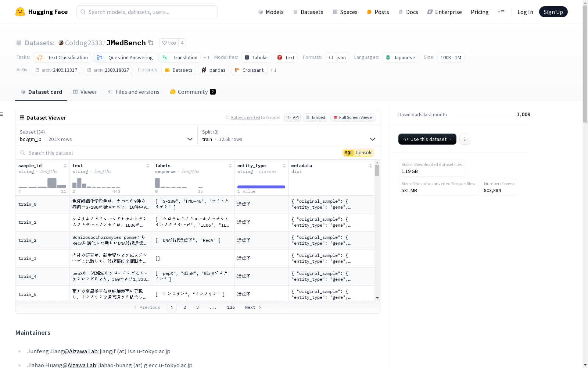
Task: Filter by json format tag
Action: coord(337,57)
